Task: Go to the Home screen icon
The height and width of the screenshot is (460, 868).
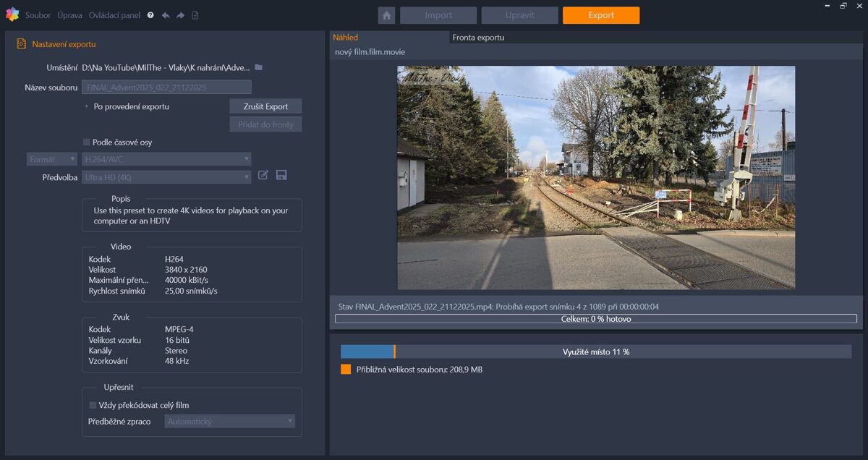Action: [386, 15]
